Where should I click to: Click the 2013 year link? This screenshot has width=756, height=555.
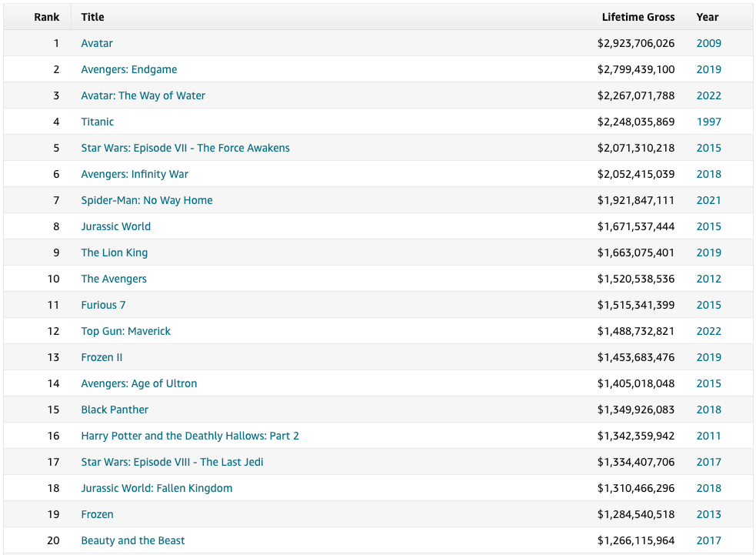pos(709,514)
